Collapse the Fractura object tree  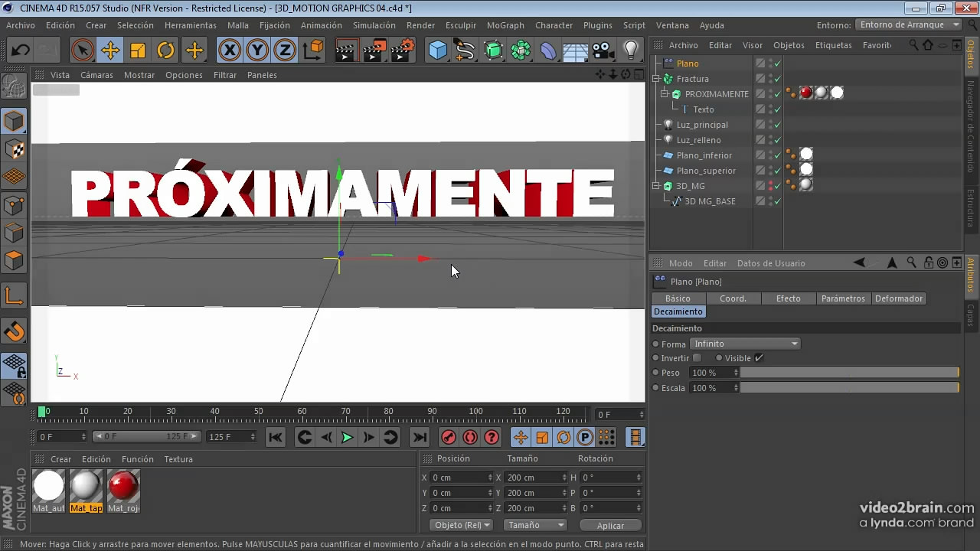coord(656,79)
